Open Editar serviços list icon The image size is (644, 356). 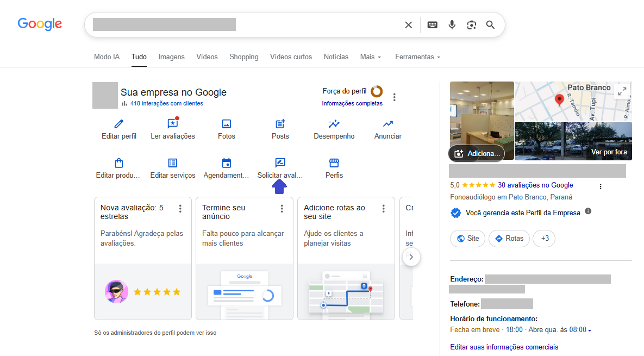click(x=172, y=163)
